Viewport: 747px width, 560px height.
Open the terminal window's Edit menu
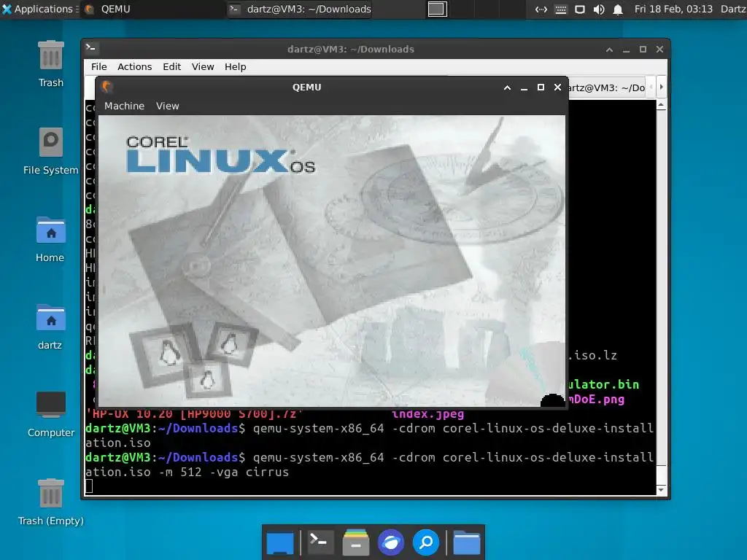click(172, 66)
